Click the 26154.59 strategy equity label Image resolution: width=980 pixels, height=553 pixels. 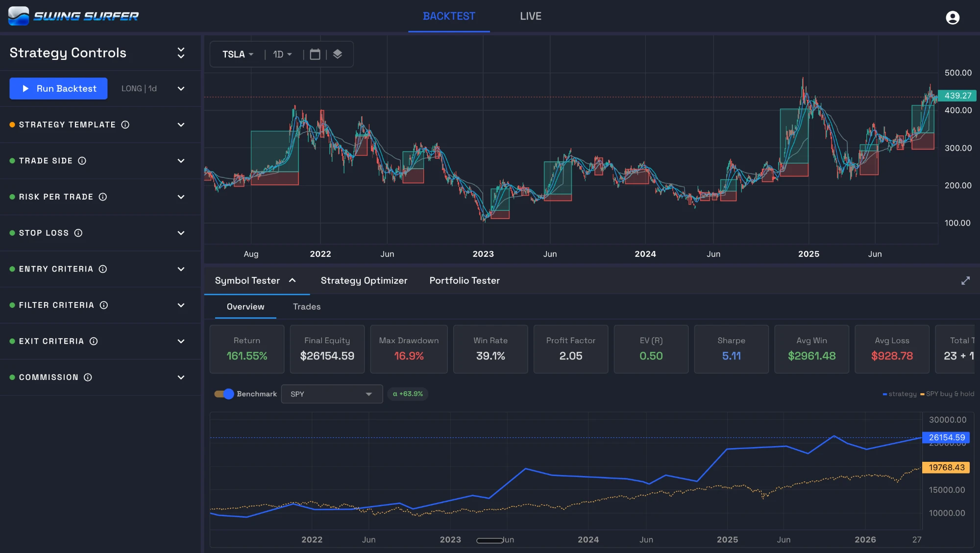coord(946,437)
